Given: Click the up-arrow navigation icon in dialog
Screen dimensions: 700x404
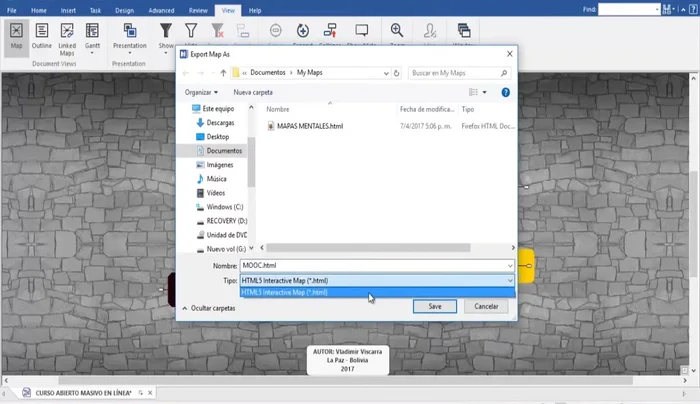Looking at the screenshot, I should coord(222,73).
